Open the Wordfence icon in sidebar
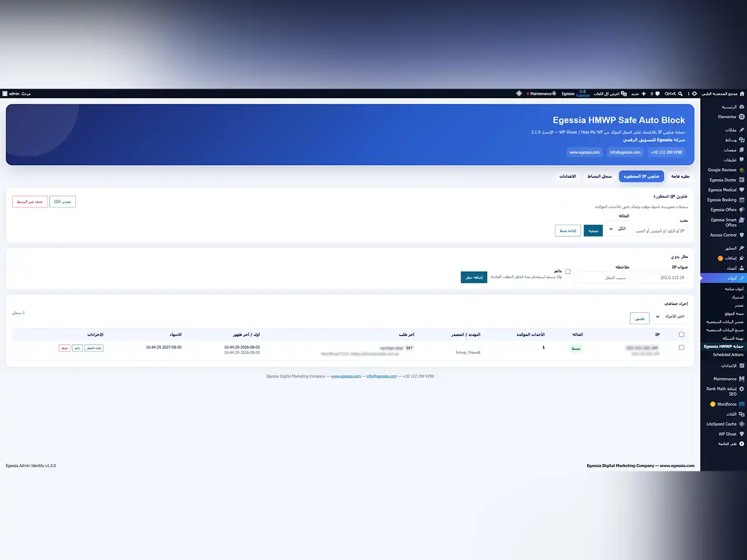This screenshot has width=747, height=560. point(742,404)
